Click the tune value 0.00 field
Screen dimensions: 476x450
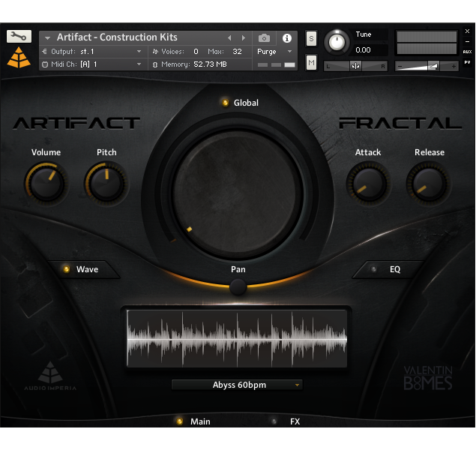[x=370, y=49]
